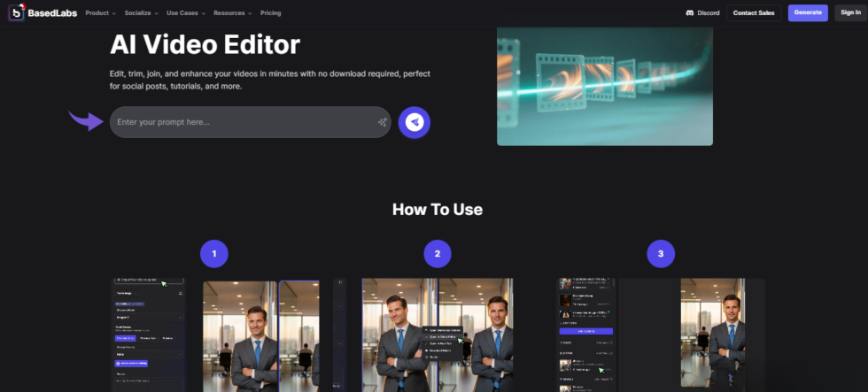Go to the Pricing page
This screenshot has height=392, width=868.
(271, 12)
